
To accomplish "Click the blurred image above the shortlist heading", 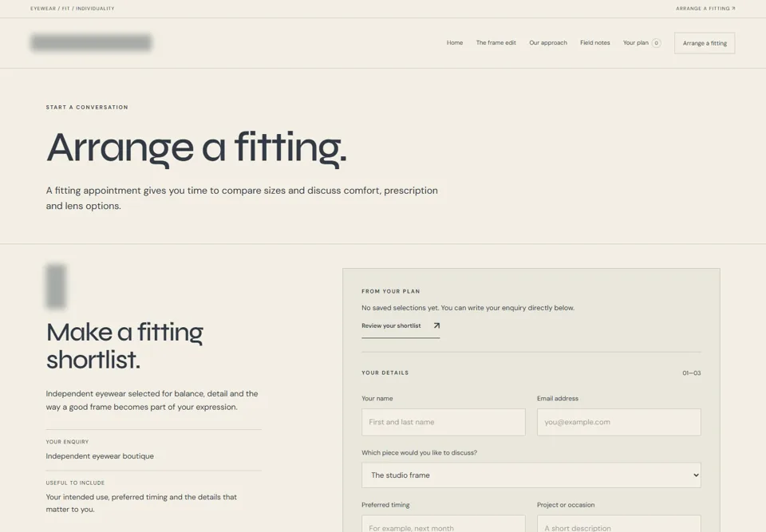I will point(56,286).
